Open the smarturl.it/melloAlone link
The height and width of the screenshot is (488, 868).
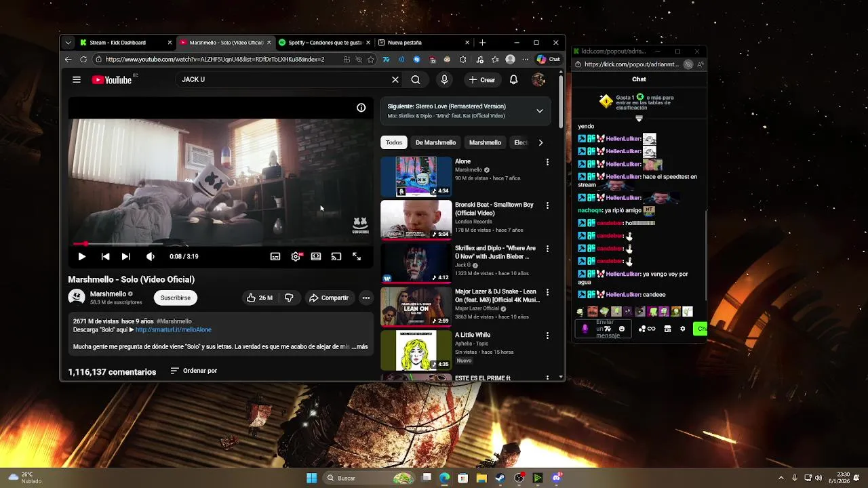pyautogui.click(x=173, y=330)
